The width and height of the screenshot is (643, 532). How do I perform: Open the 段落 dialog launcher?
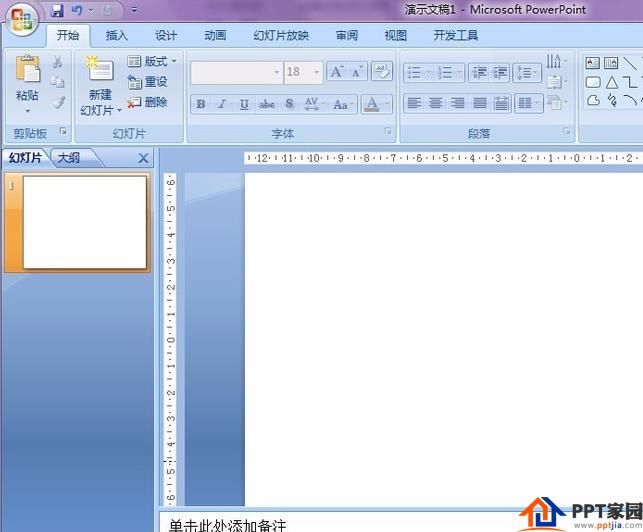(x=567, y=131)
